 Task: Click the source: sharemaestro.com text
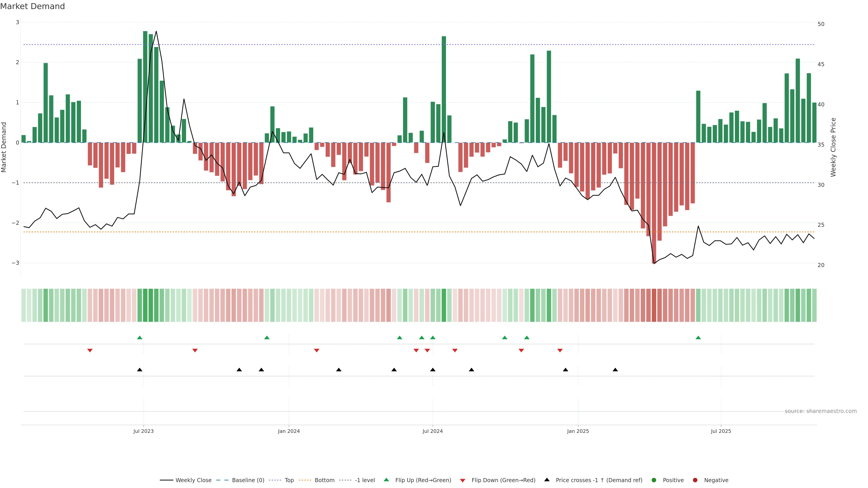(x=821, y=411)
